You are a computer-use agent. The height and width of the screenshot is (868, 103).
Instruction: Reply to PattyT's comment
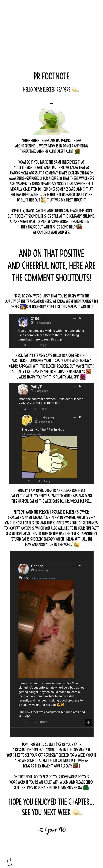pyautogui.click(x=43, y=409)
